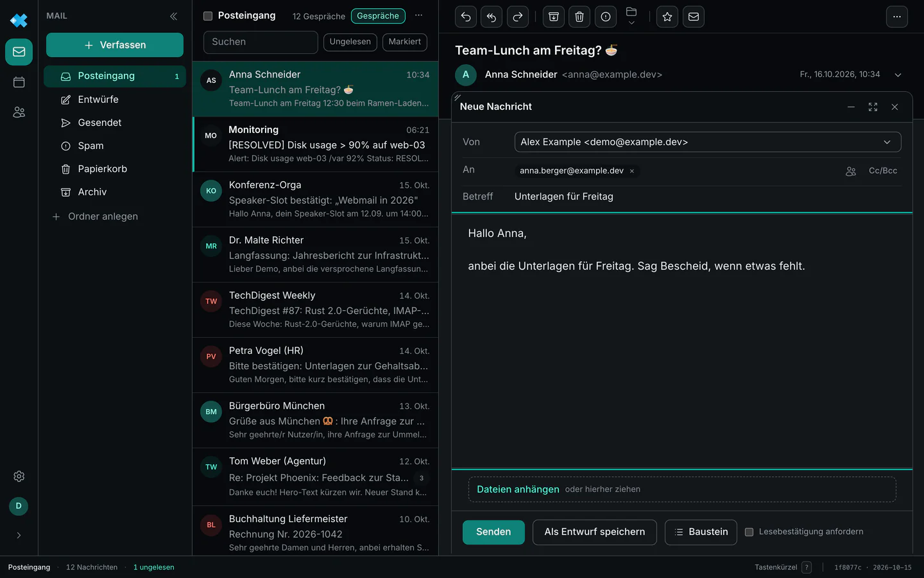Image resolution: width=924 pixels, height=578 pixels.
Task: Enable Lesebestätigung anfordern checkbox
Action: pyautogui.click(x=749, y=532)
